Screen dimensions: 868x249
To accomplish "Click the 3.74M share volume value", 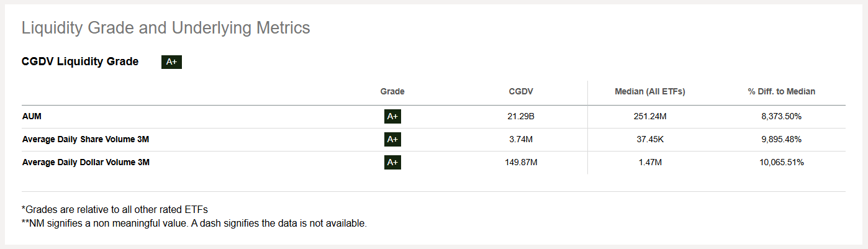I will [521, 140].
